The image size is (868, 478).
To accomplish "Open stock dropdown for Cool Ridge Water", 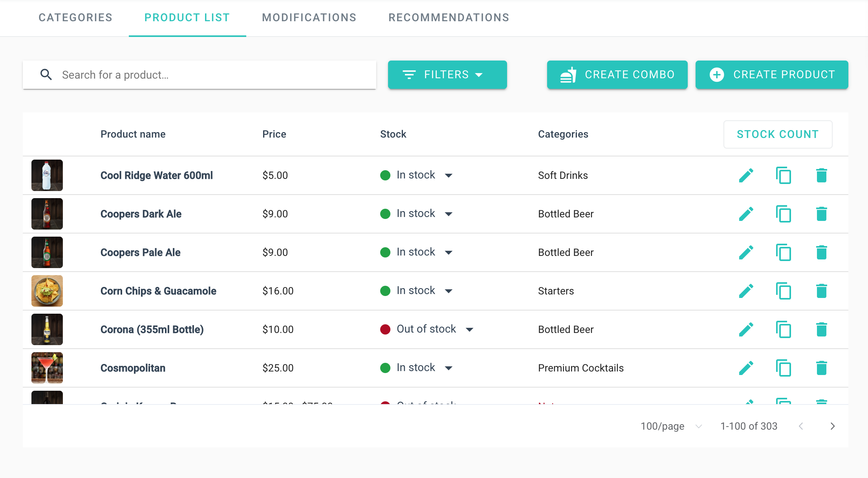I will coord(449,175).
